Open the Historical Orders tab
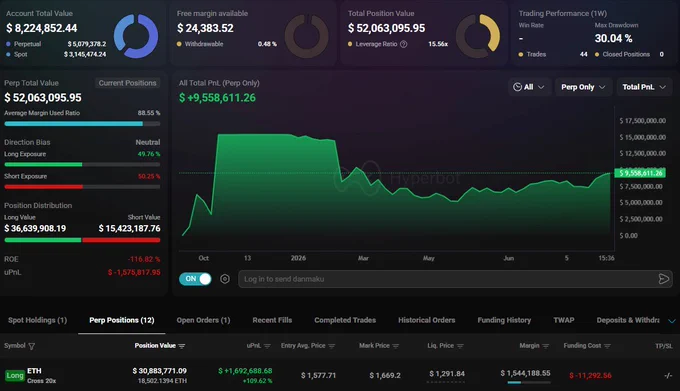Image resolution: width=680 pixels, height=391 pixels. pyautogui.click(x=427, y=320)
